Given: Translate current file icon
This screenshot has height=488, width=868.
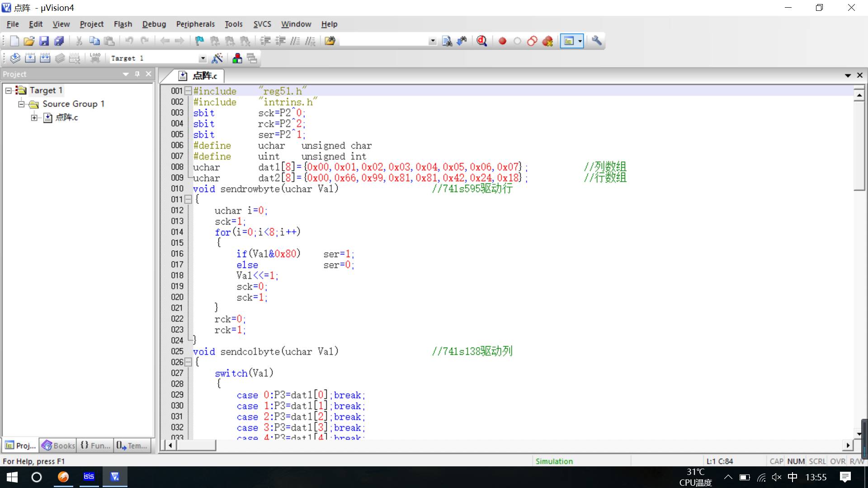Looking at the screenshot, I should tap(15, 58).
